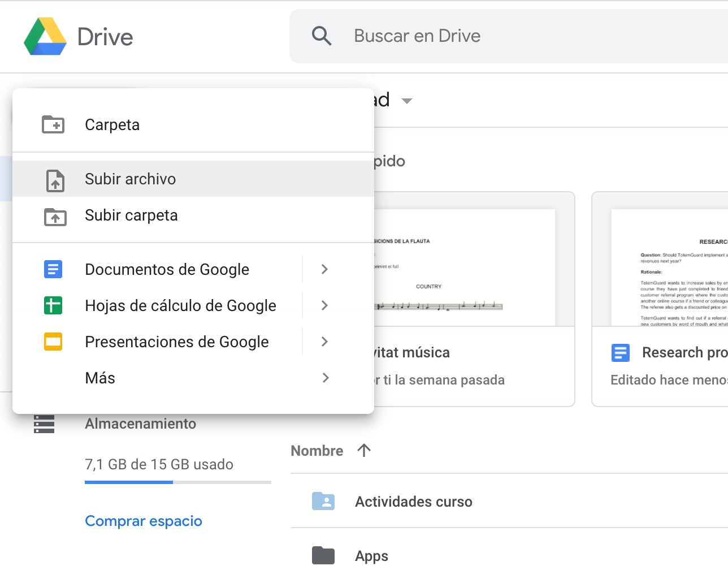The height and width of the screenshot is (570, 728).
Task: Create new Documentos de Google
Action: 167,269
